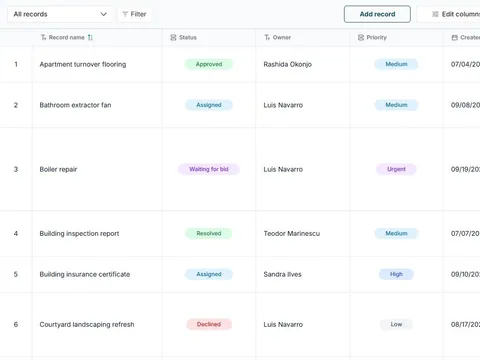Click created date 09/10 in row 5

465,274
